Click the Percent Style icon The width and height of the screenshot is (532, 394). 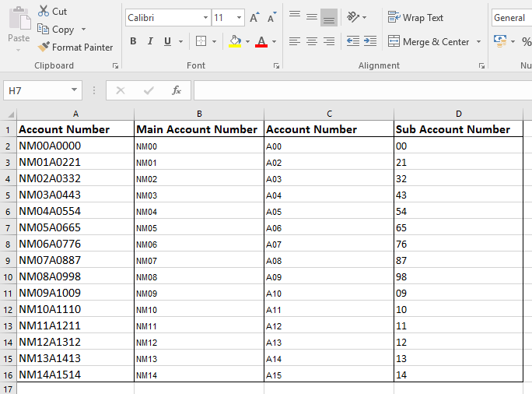click(x=527, y=42)
